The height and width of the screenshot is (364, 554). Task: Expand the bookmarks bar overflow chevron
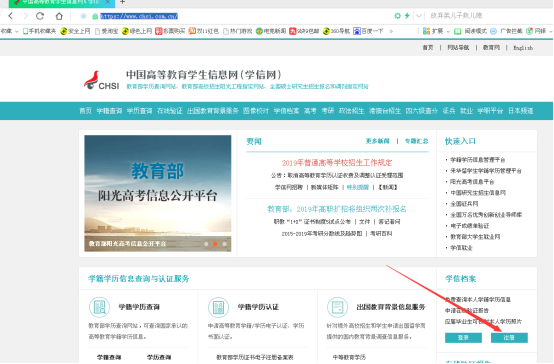pyautogui.click(x=391, y=31)
